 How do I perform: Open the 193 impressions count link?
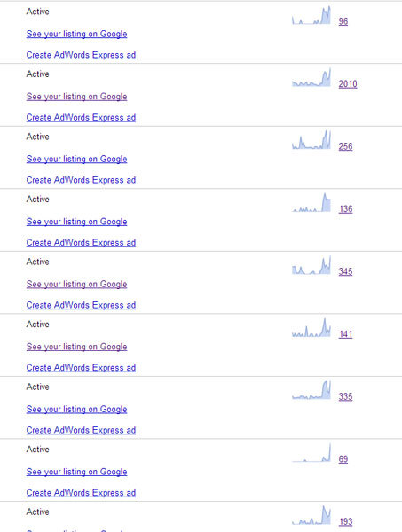point(345,521)
